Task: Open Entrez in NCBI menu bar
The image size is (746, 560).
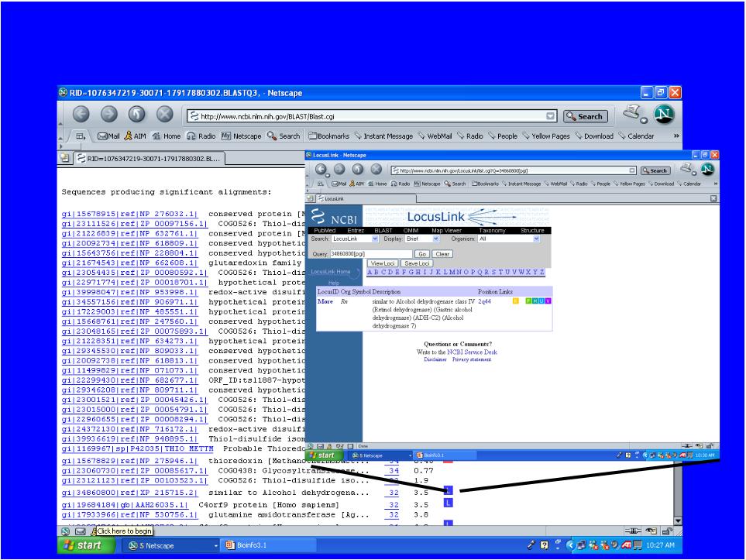Action: pos(356,230)
